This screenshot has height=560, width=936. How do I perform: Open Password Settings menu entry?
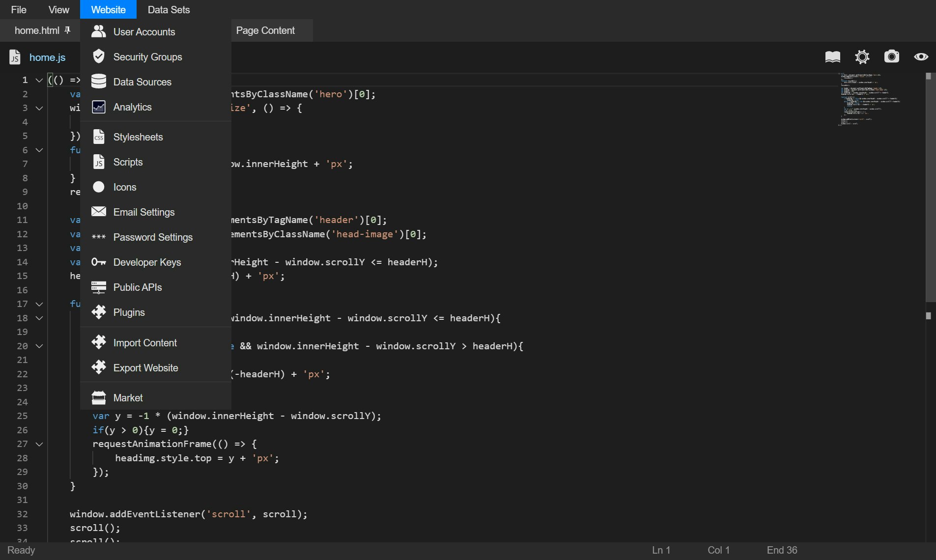click(x=156, y=237)
